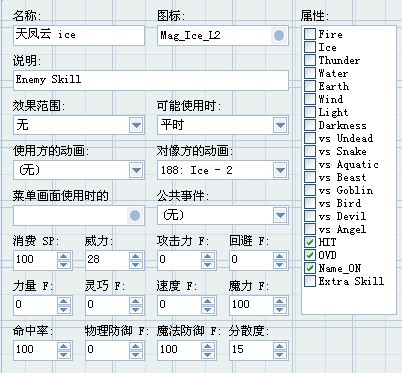Screen dimensions: 402x373
Task: Decrease 消费 SP value
Action: (x=64, y=265)
